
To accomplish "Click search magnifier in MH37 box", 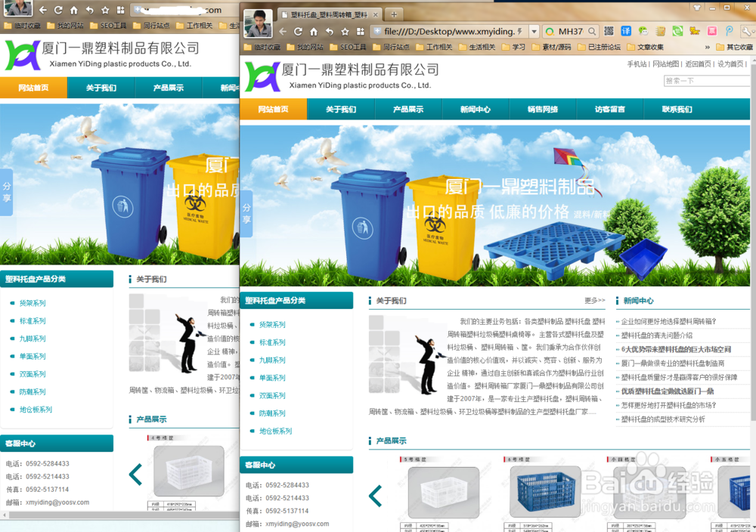I will click(592, 32).
